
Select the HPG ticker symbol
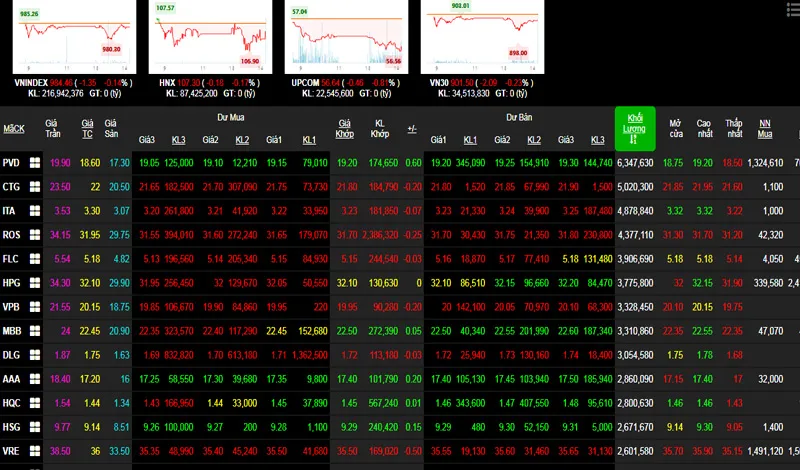tap(11, 283)
